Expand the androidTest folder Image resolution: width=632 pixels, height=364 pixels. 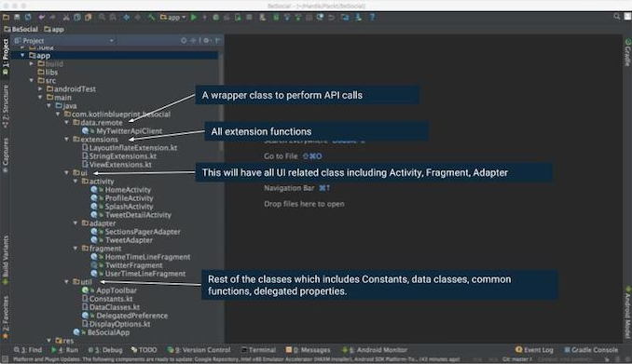(40, 89)
